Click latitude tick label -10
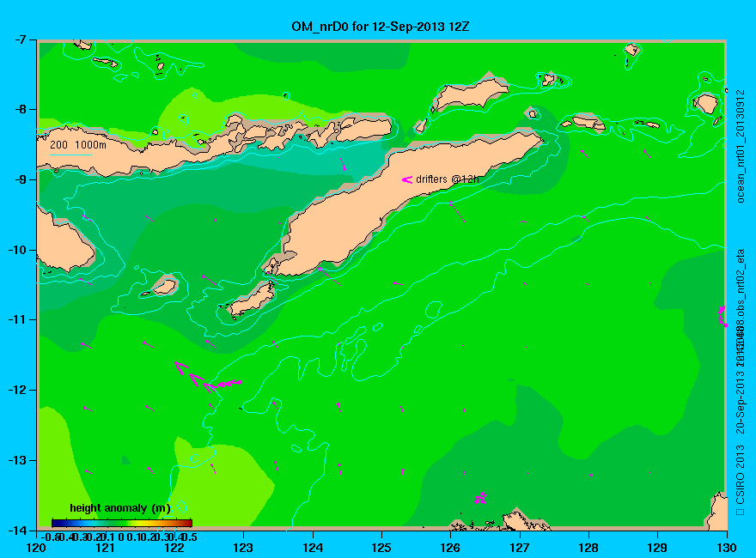This screenshot has width=756, height=558. [x=17, y=250]
